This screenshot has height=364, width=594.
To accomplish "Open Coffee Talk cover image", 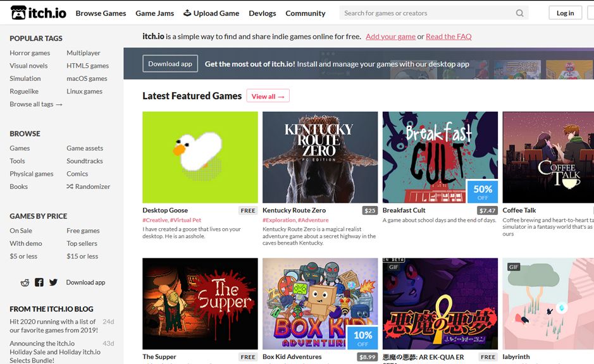I will 548,157.
